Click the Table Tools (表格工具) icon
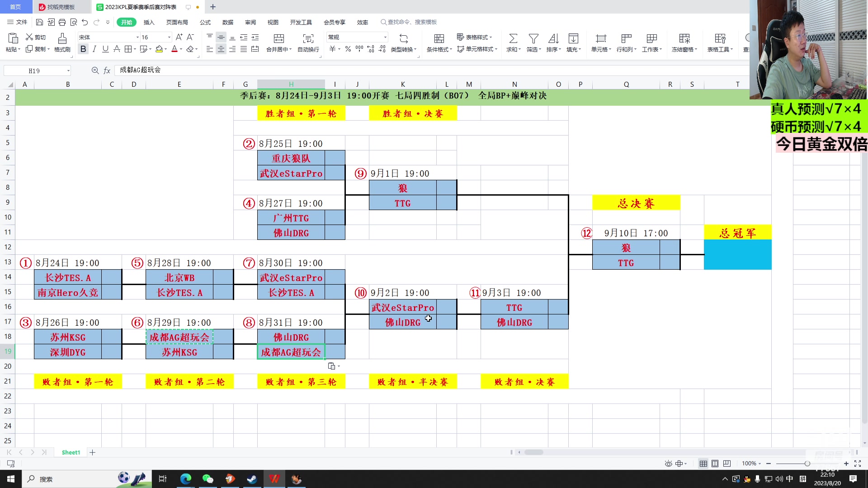The image size is (868, 488). click(x=720, y=38)
